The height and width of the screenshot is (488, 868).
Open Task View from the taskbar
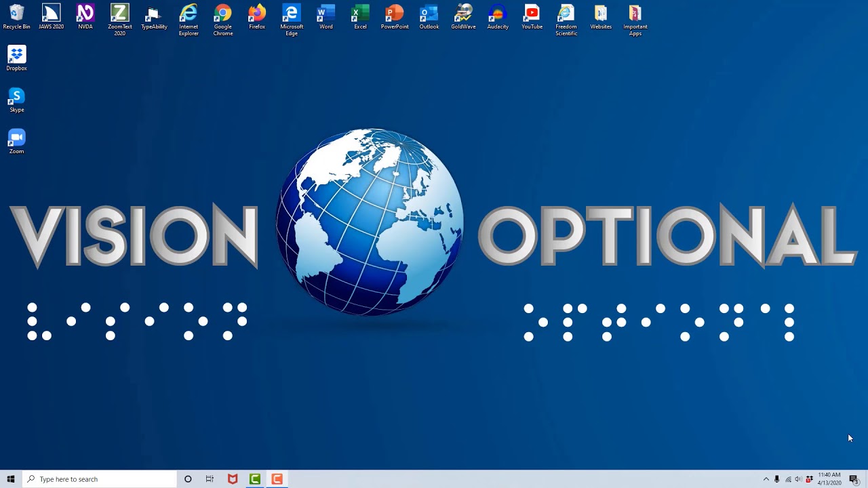point(210,479)
